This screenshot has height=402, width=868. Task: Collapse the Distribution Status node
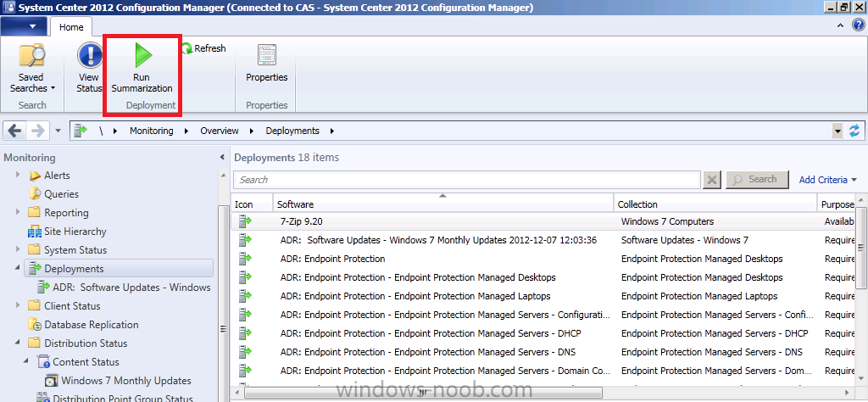19,343
